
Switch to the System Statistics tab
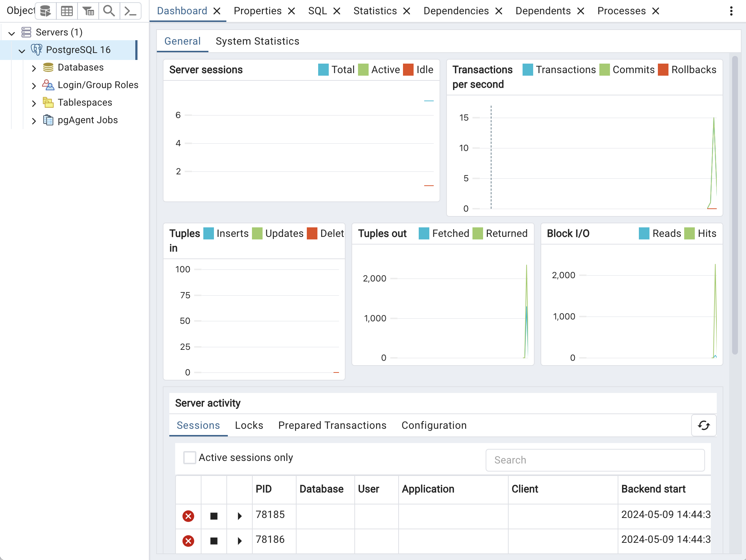pos(257,41)
